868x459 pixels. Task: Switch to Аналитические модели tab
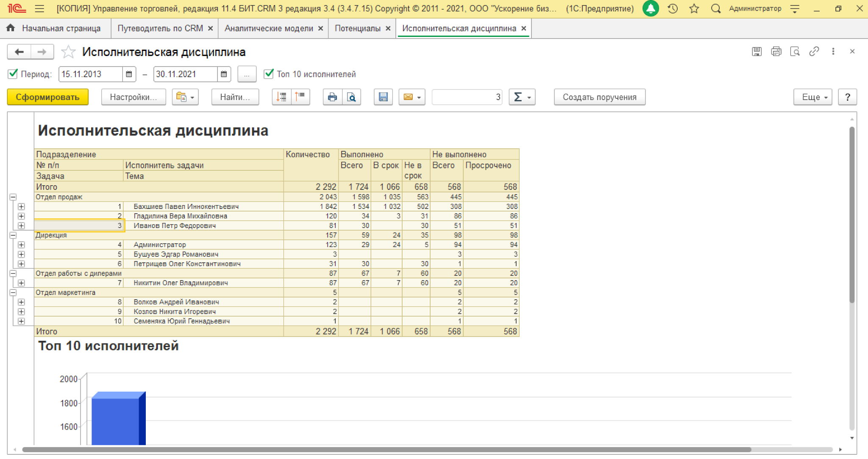click(x=269, y=28)
